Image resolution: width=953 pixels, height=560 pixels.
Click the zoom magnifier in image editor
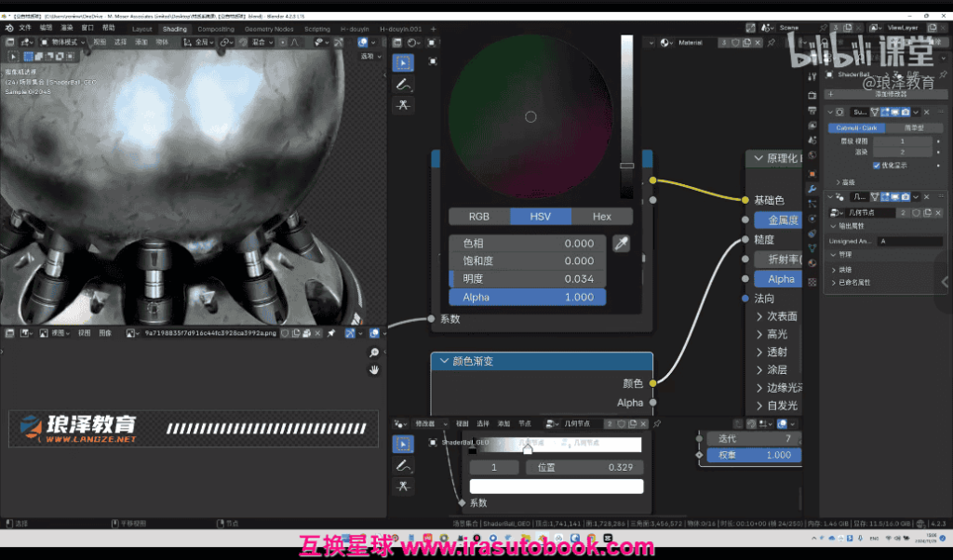[x=374, y=353]
